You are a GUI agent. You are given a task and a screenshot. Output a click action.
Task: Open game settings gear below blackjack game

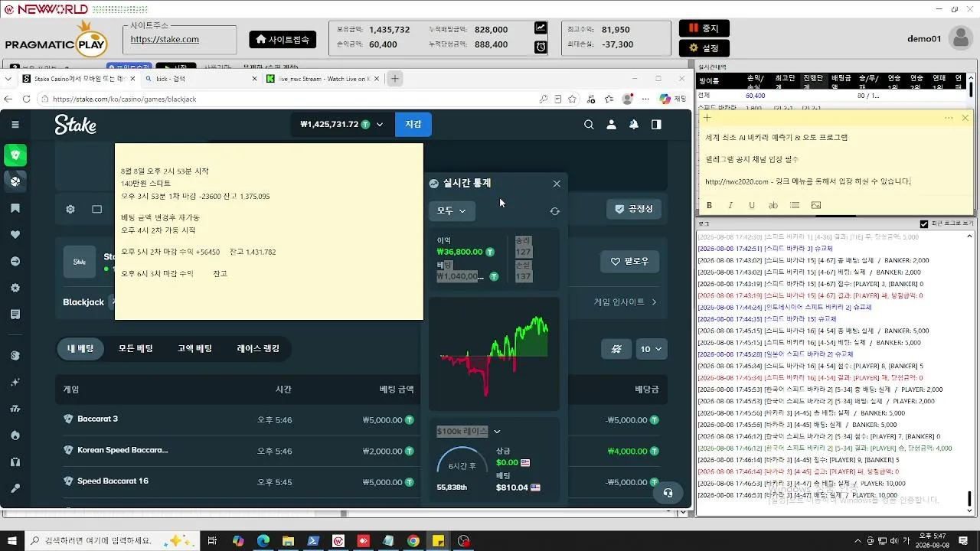coord(70,209)
